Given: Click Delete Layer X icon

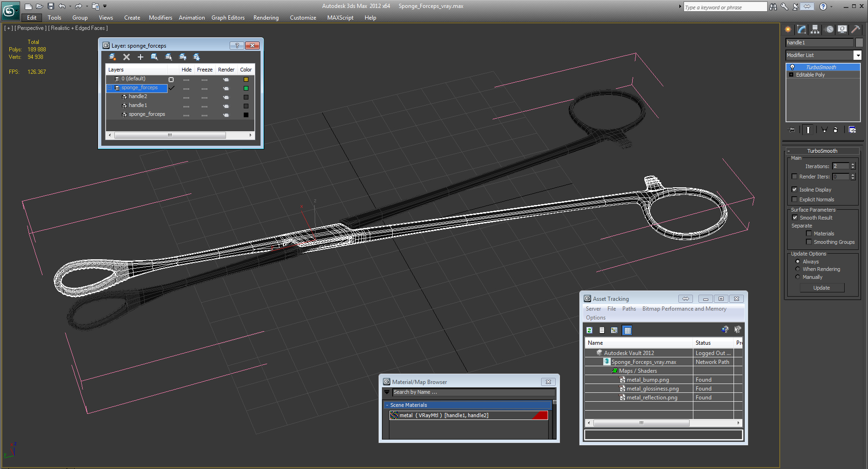Looking at the screenshot, I should 127,57.
